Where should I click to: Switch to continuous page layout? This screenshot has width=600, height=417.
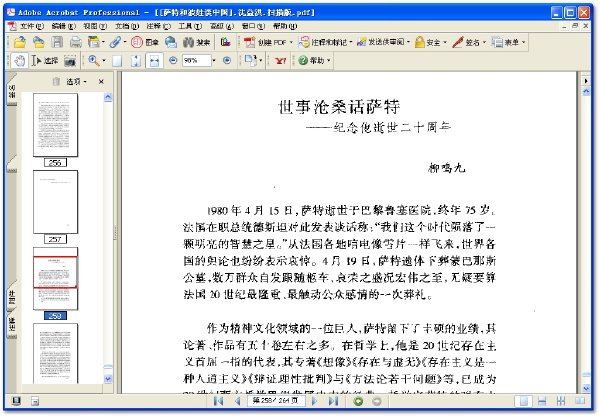coord(542,401)
